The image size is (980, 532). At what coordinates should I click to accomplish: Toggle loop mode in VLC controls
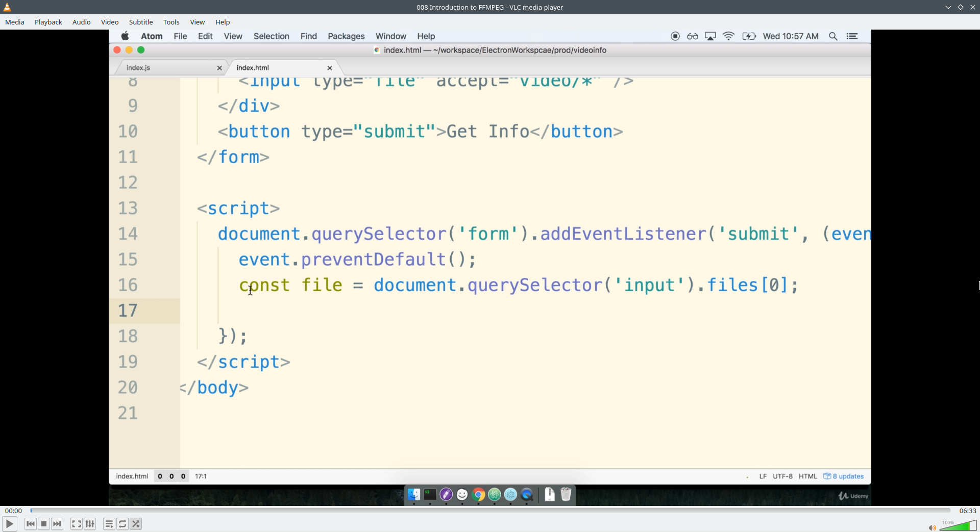(122, 524)
